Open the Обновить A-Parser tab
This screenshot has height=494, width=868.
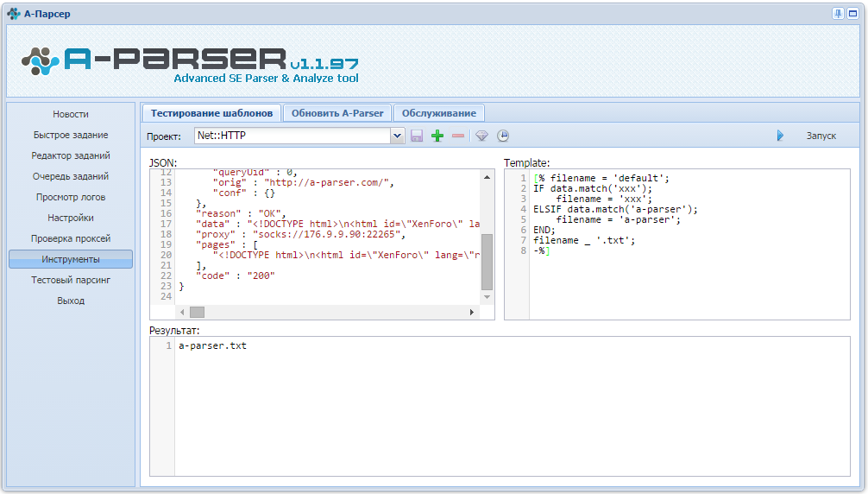[337, 113]
